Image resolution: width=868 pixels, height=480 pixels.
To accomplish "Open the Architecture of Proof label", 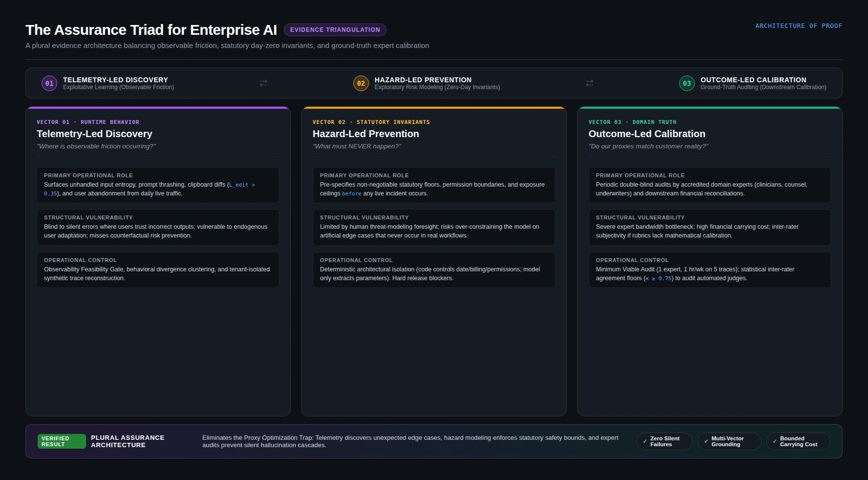I will coord(799,26).
